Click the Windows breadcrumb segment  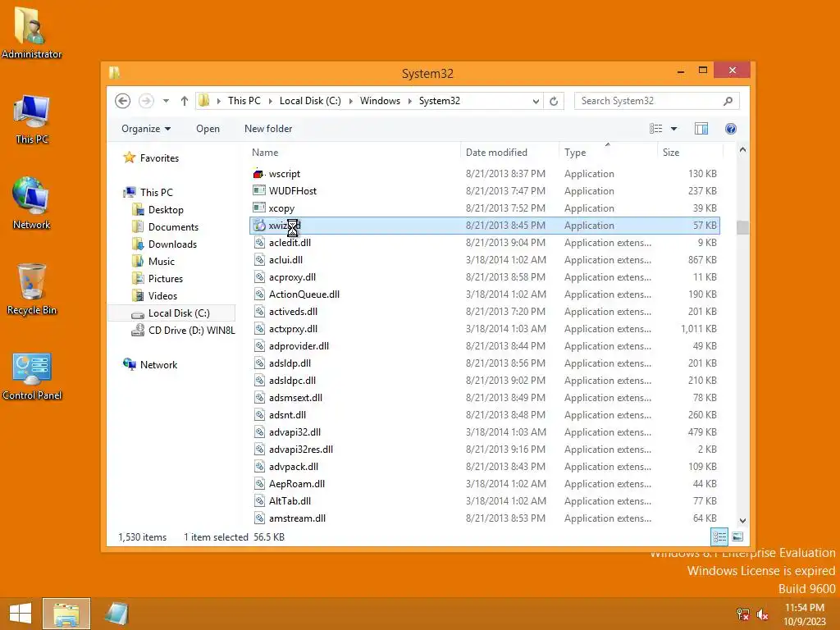380,101
